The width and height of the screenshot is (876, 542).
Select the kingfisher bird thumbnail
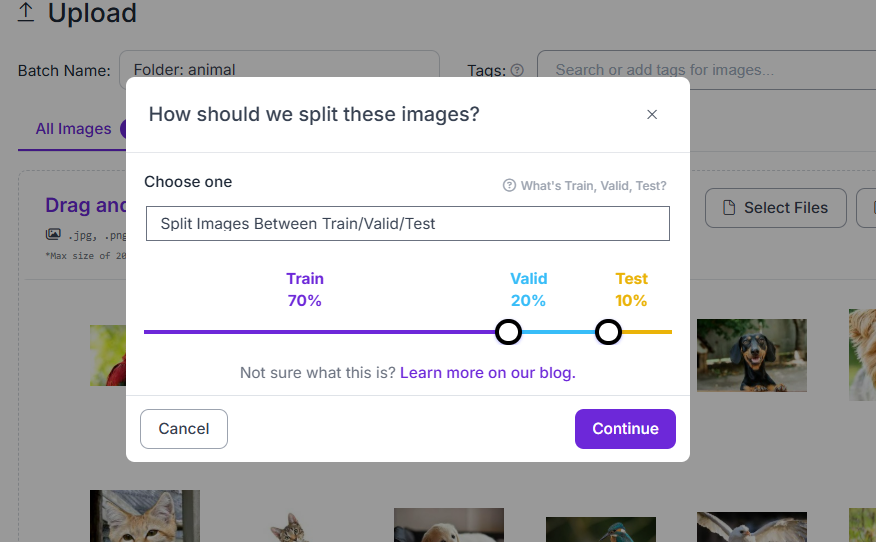(601, 529)
